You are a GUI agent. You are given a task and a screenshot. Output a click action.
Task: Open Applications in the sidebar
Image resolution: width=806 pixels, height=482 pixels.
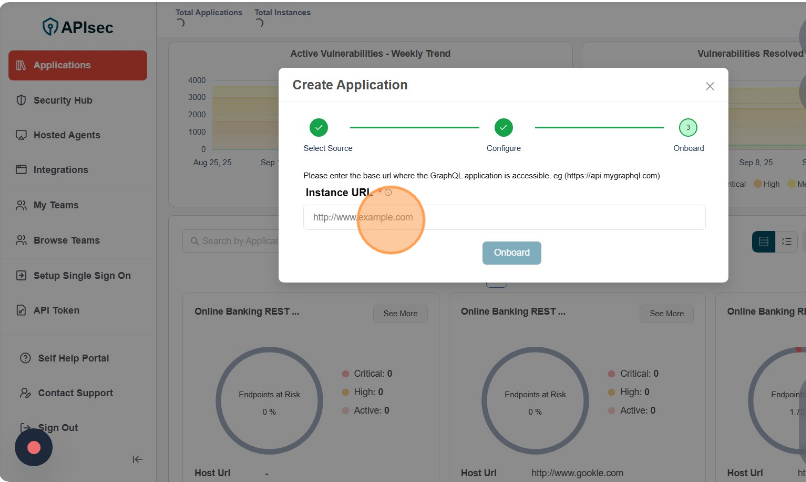(x=77, y=65)
